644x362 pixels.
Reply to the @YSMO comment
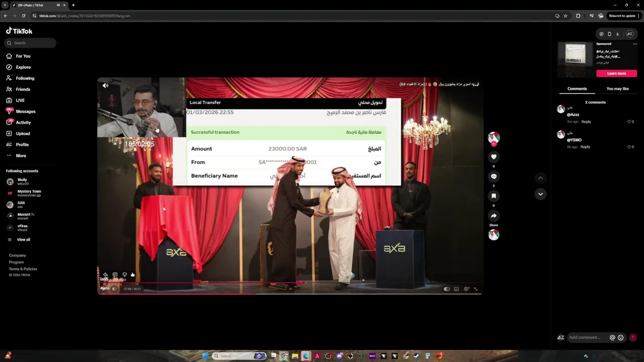(585, 147)
